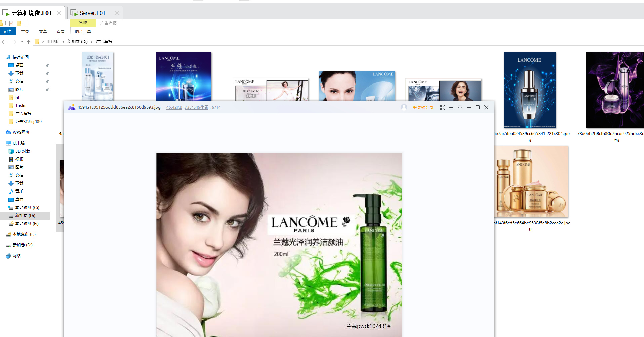Screen dimensions: 644x337
Task: Open the 查看 ribbon tab
Action: [x=61, y=32]
